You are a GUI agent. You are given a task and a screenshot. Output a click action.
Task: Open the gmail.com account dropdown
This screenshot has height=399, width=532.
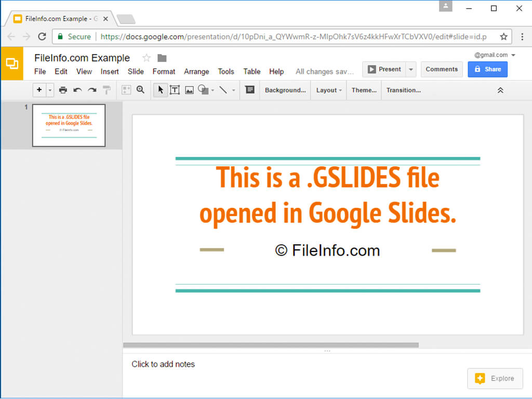(x=495, y=55)
